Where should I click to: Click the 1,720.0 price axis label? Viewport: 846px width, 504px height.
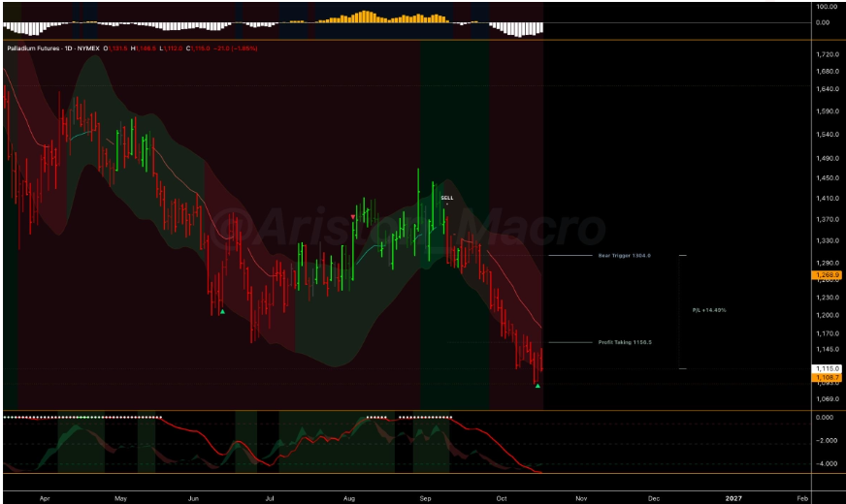point(828,54)
